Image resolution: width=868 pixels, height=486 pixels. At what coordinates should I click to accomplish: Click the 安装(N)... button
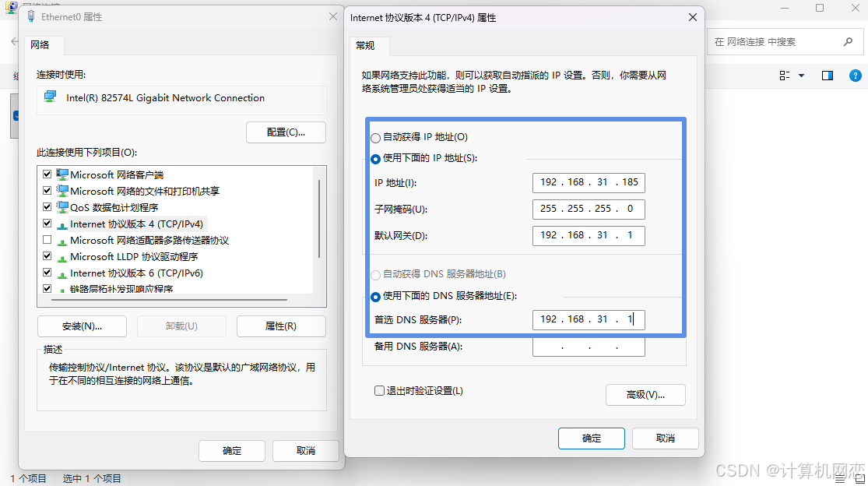click(82, 326)
